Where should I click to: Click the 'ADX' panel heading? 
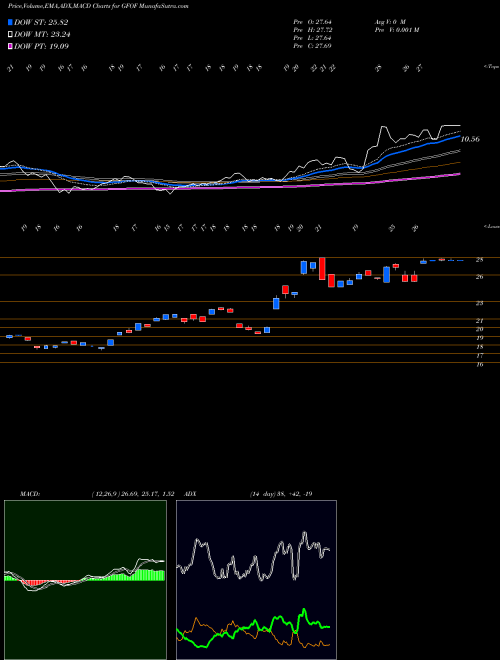point(190,494)
